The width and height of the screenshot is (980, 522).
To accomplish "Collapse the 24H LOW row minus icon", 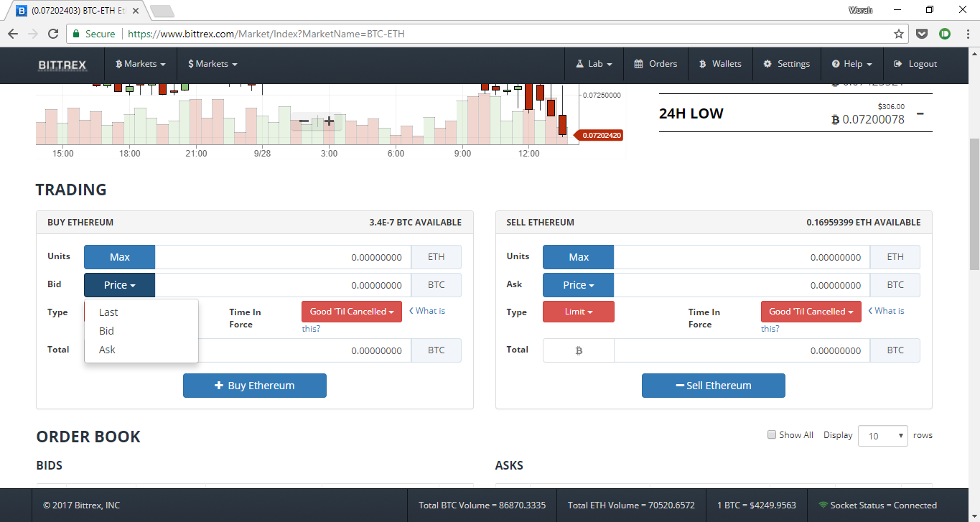I will coord(920,114).
